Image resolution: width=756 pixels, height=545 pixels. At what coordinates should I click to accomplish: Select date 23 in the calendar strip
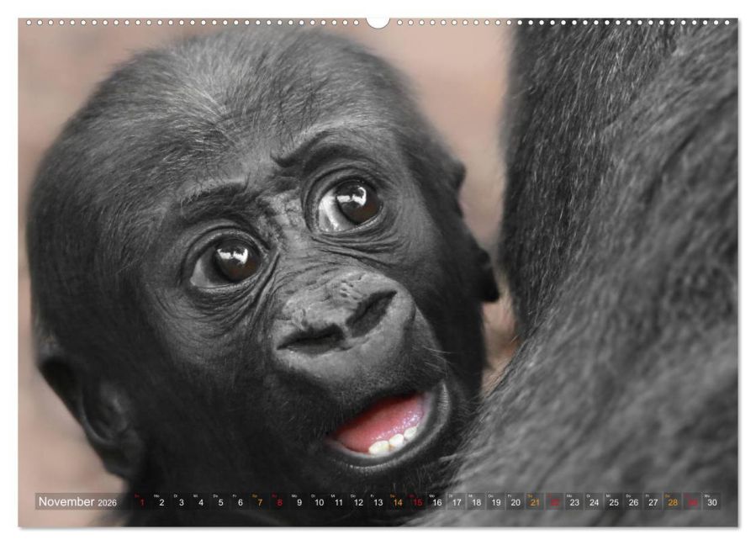pos(574,502)
